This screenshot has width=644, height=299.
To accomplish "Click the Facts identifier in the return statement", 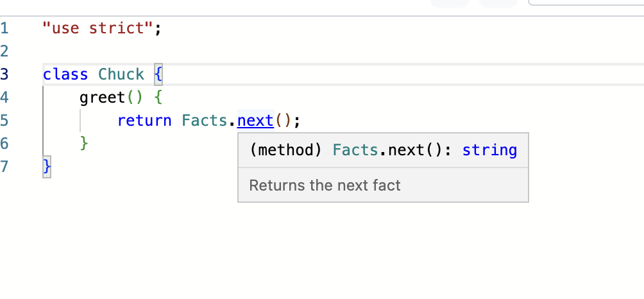I will click(x=205, y=120).
